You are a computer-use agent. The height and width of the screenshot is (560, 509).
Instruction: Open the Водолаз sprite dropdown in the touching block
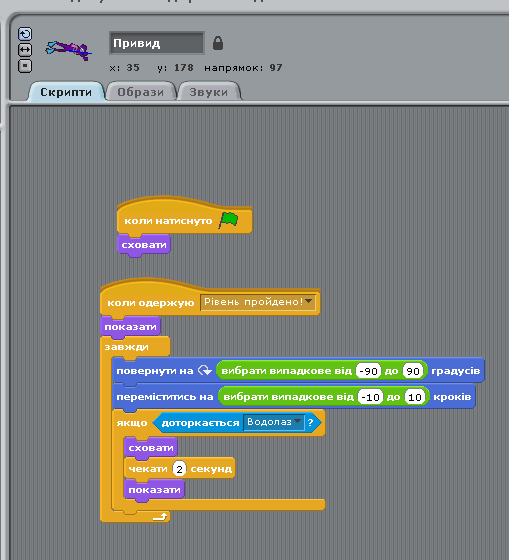(274, 422)
